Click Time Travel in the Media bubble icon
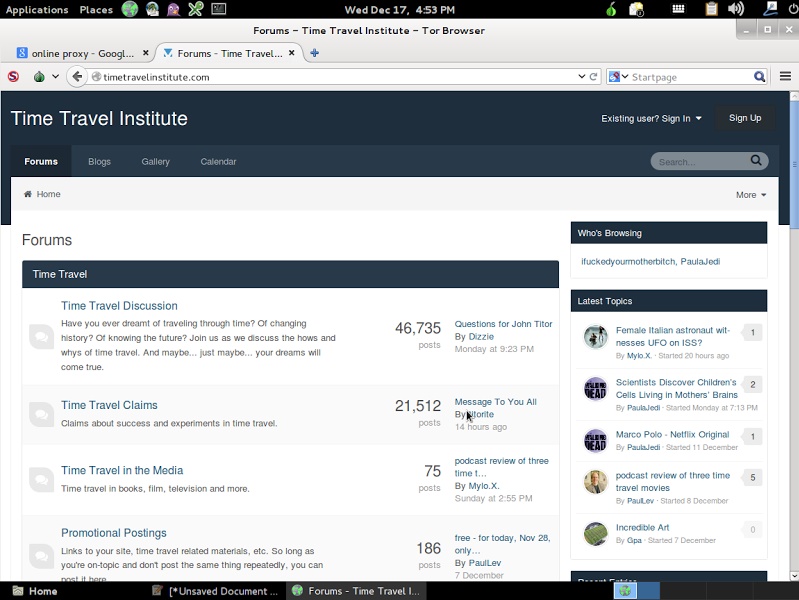This screenshot has height=600, width=799. (x=42, y=480)
